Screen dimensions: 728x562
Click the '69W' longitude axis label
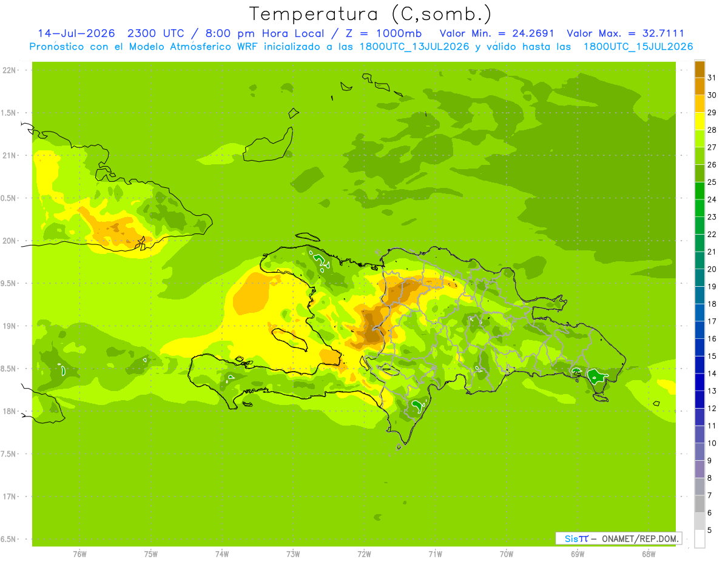tap(578, 554)
